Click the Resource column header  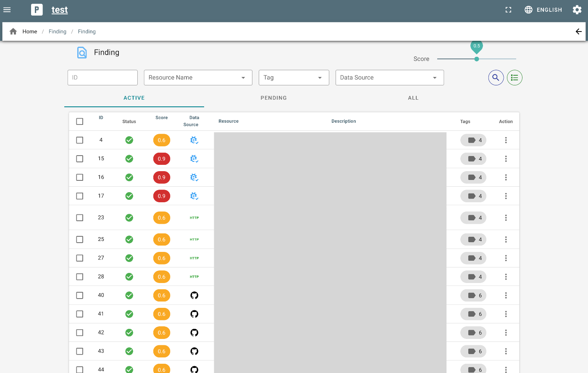click(228, 121)
